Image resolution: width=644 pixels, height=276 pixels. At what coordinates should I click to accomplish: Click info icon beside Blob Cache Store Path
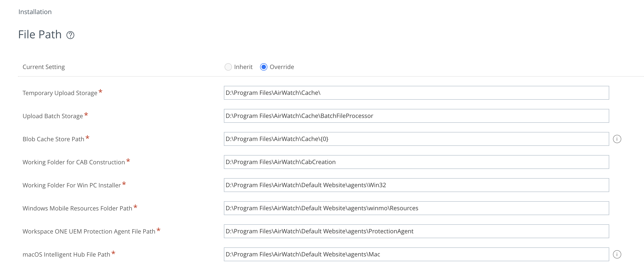(617, 139)
